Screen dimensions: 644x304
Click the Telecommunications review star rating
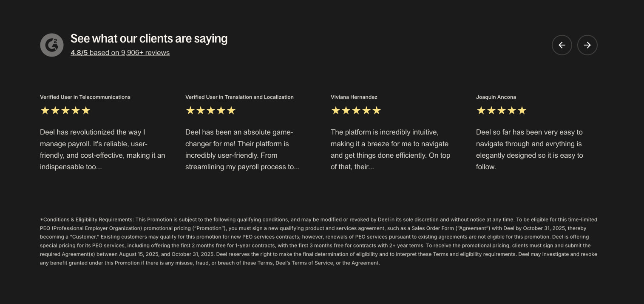pyautogui.click(x=65, y=111)
